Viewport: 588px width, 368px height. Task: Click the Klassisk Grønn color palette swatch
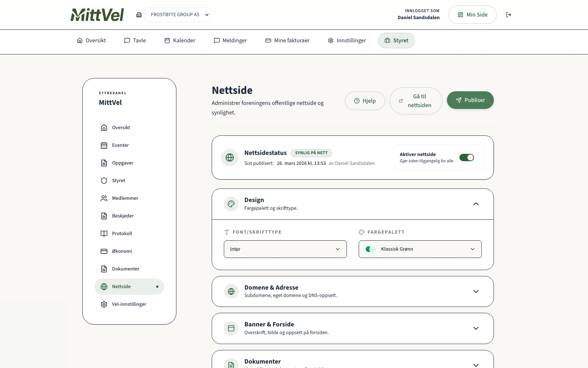371,249
